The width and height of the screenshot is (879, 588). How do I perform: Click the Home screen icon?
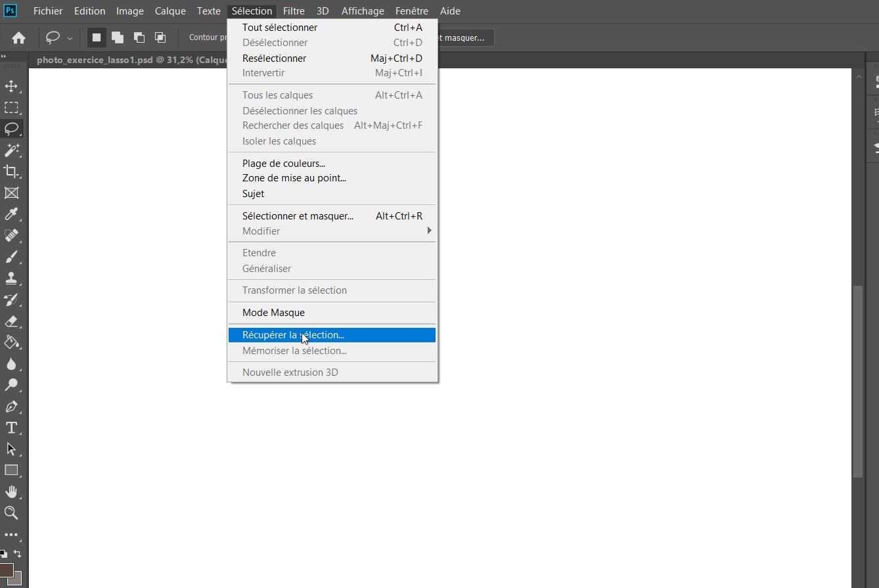click(18, 38)
